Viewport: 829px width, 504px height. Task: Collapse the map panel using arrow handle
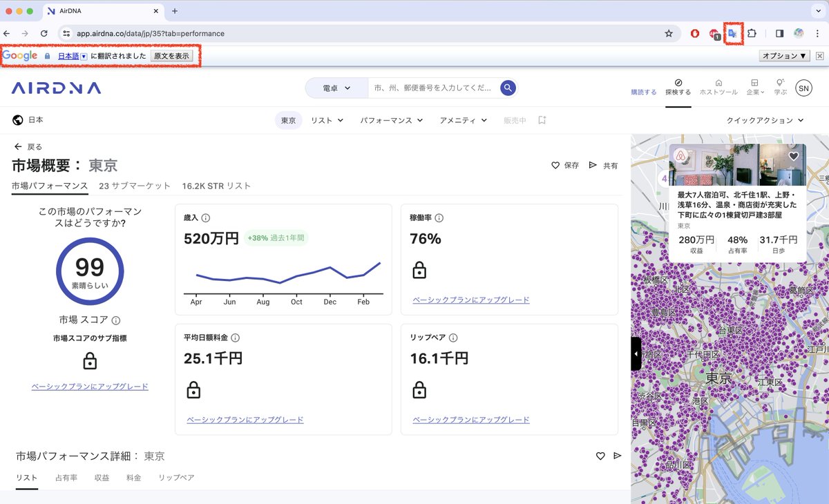pyautogui.click(x=636, y=353)
